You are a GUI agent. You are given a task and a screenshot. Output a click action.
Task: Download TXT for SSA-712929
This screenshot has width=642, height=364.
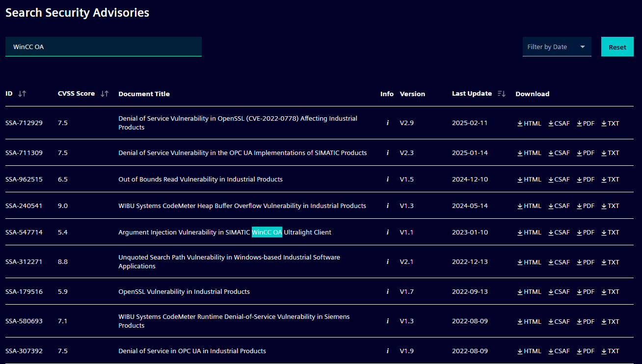[611, 124]
